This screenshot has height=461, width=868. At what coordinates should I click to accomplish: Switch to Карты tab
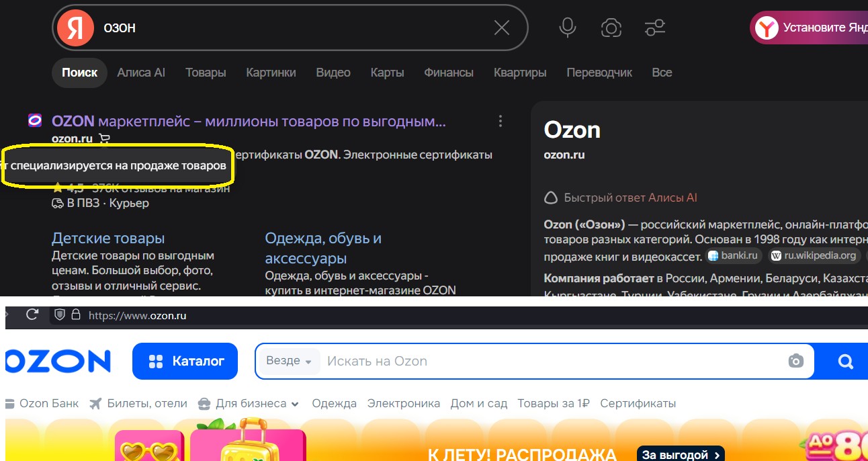(387, 73)
